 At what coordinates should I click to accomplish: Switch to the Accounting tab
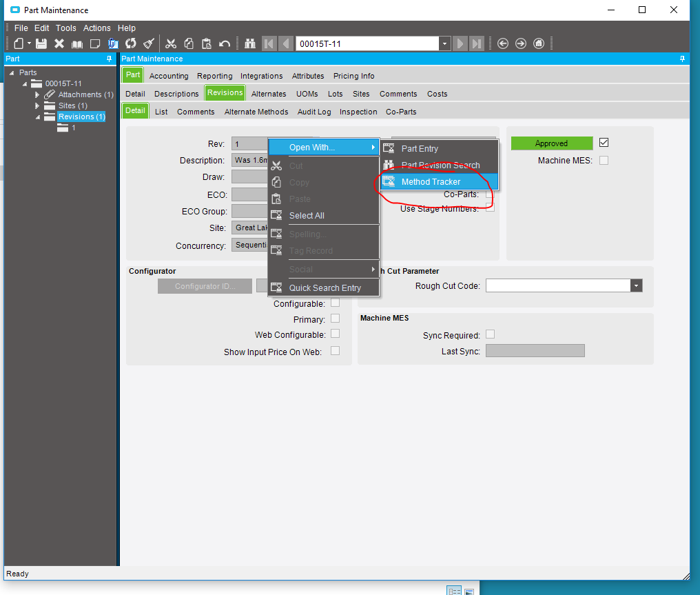pos(169,76)
